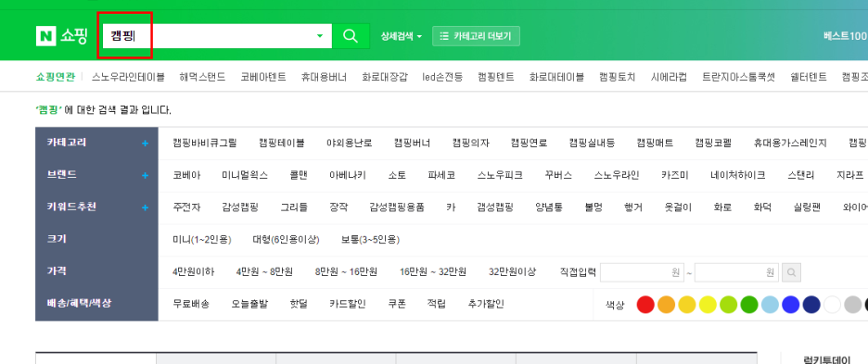Click related keyword 스노우라인테이블
This screenshot has width=868, height=364.
pyautogui.click(x=128, y=77)
